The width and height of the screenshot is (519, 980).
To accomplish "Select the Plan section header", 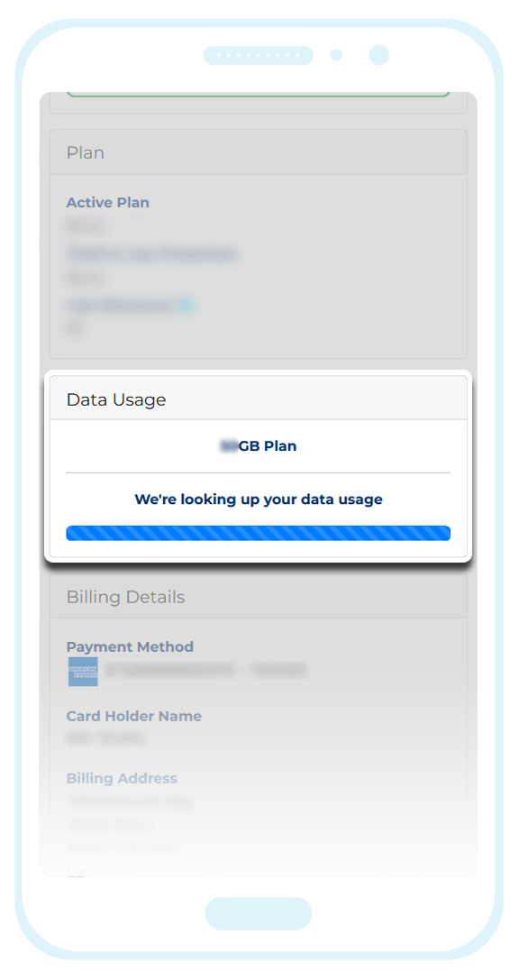I will pos(258,152).
